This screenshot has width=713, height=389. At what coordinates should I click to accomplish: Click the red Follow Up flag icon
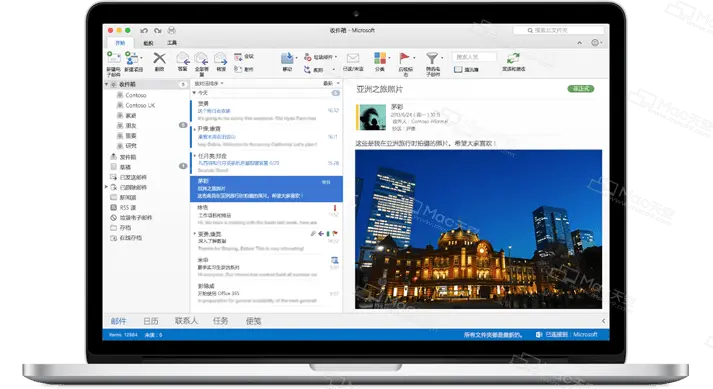click(404, 58)
